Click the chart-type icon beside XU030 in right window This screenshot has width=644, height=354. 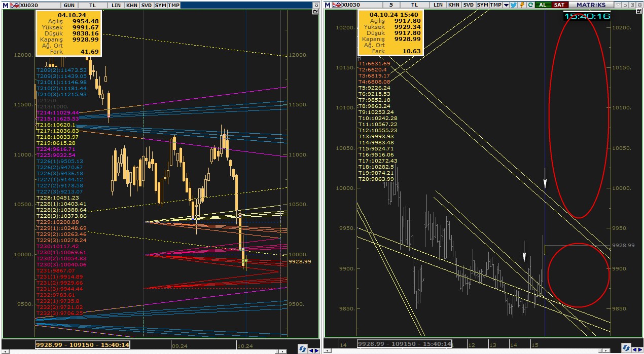pyautogui.click(x=336, y=5)
